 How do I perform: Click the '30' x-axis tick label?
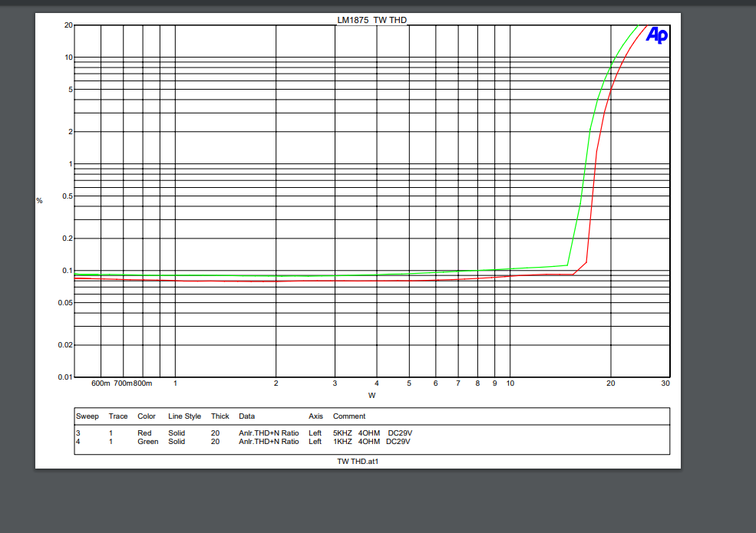[x=665, y=383]
